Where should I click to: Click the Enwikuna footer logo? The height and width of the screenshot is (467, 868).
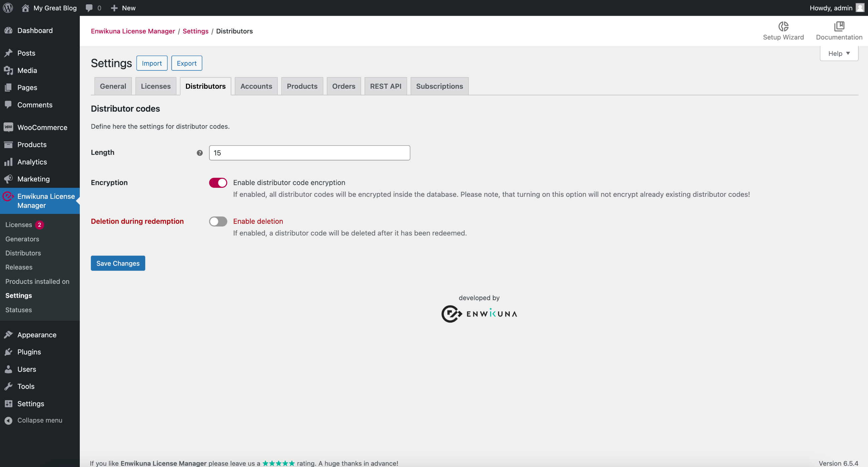tap(479, 314)
